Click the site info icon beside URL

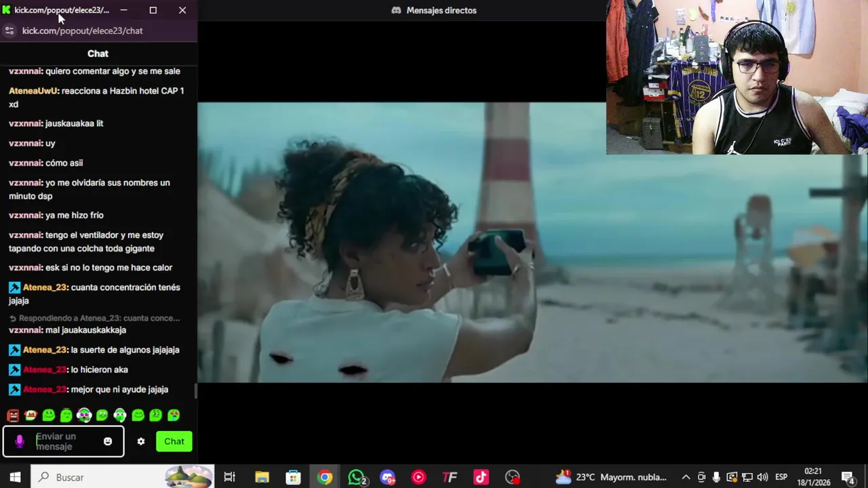click(9, 30)
